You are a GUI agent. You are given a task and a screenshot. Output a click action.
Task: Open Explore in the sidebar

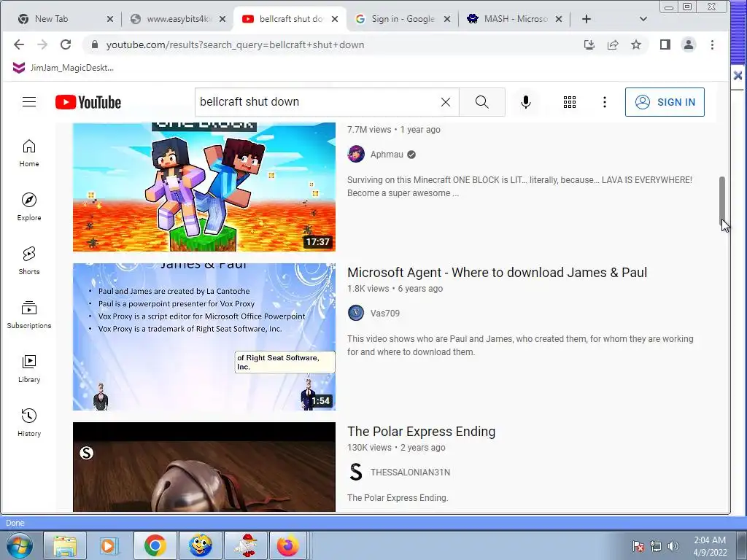[29, 207]
